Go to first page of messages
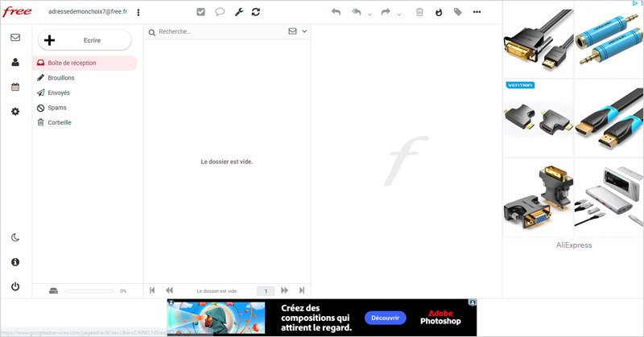This screenshot has width=644, height=337. click(x=152, y=290)
